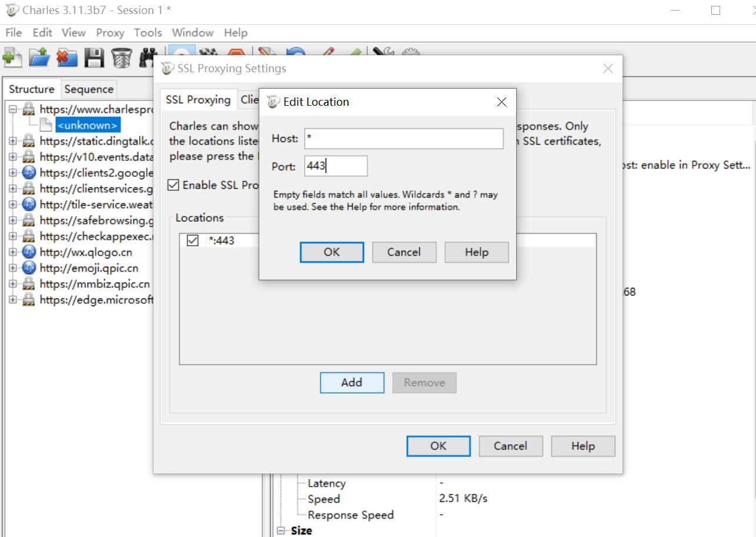The image size is (756, 537).
Task: Click into the Host input field
Action: (404, 139)
